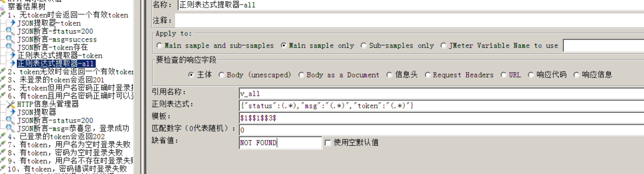Select 'Sub-samples only' radio
The height and width of the screenshot is (174, 644).
(364, 46)
